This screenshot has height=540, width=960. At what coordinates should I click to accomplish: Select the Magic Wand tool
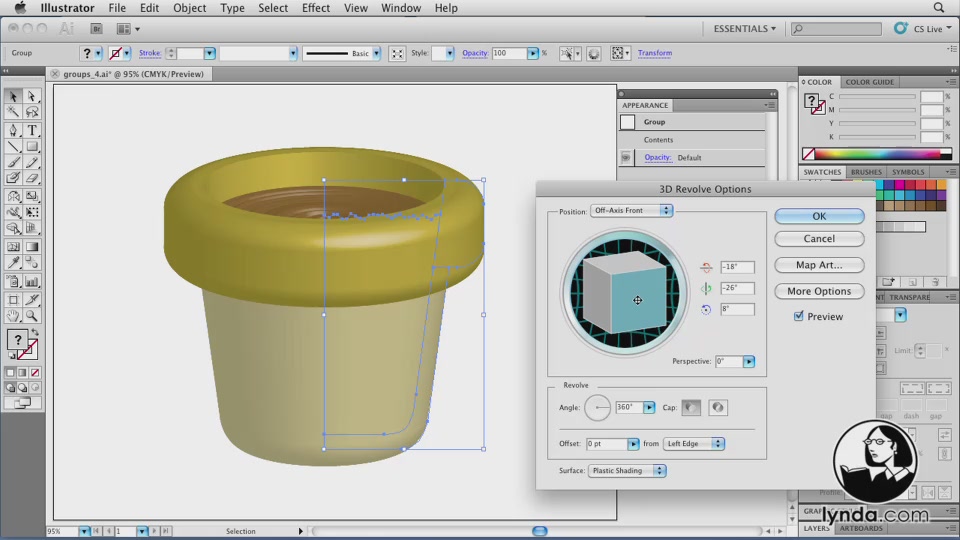coord(13,112)
